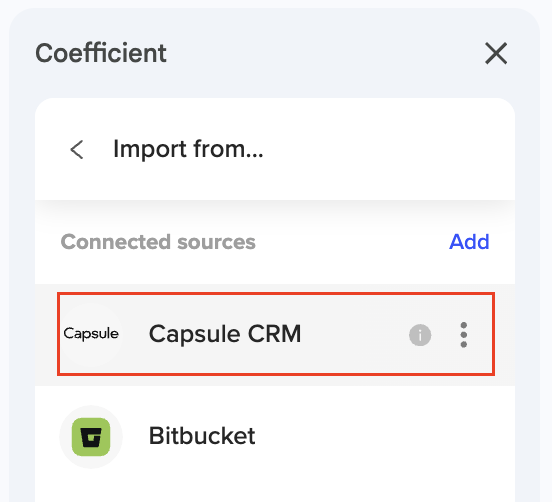This screenshot has width=552, height=502.
Task: Click the gray header area beside Coefficient title
Action: point(324,53)
